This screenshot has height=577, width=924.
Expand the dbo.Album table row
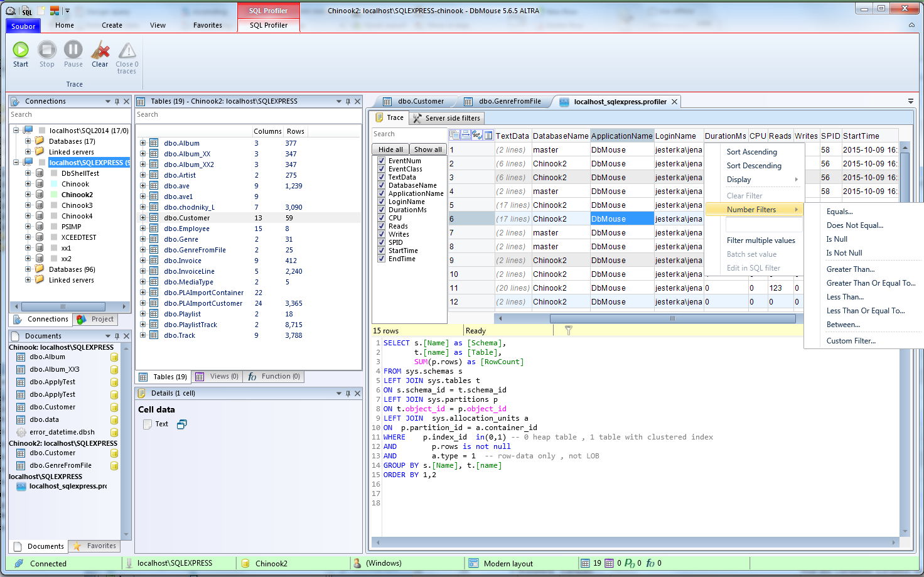click(x=142, y=143)
